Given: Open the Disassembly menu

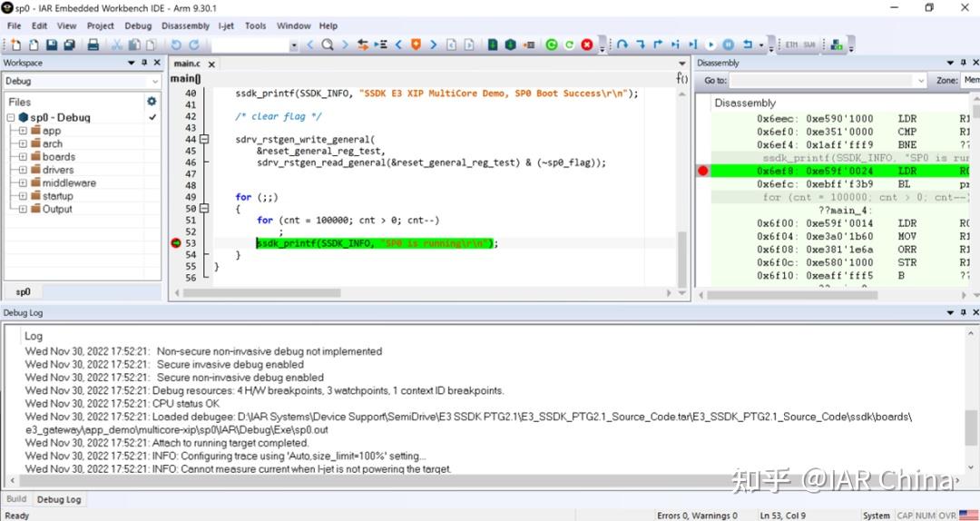Looking at the screenshot, I should [x=185, y=25].
